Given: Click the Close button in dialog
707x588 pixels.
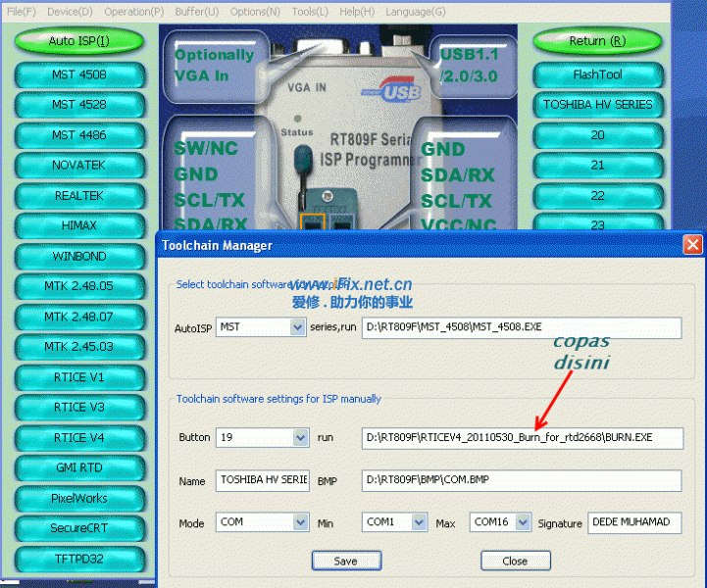Looking at the screenshot, I should point(515,562).
